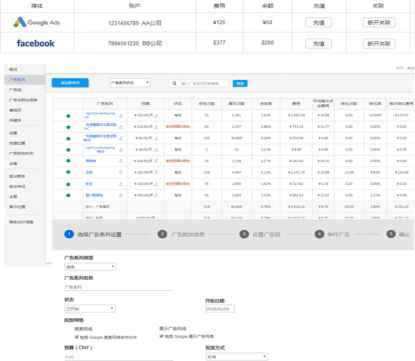Screen dimensions: 415x361
Task: Focus the campaign search input field
Action: (199, 83)
